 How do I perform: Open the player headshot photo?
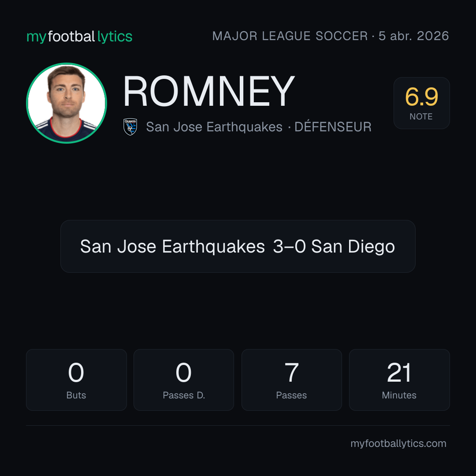[x=67, y=103]
